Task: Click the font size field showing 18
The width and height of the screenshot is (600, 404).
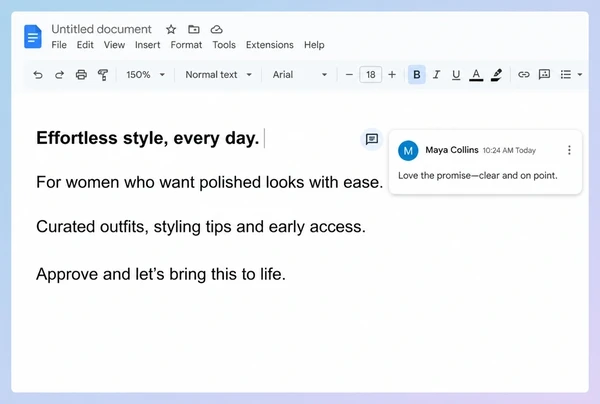Action: point(370,75)
